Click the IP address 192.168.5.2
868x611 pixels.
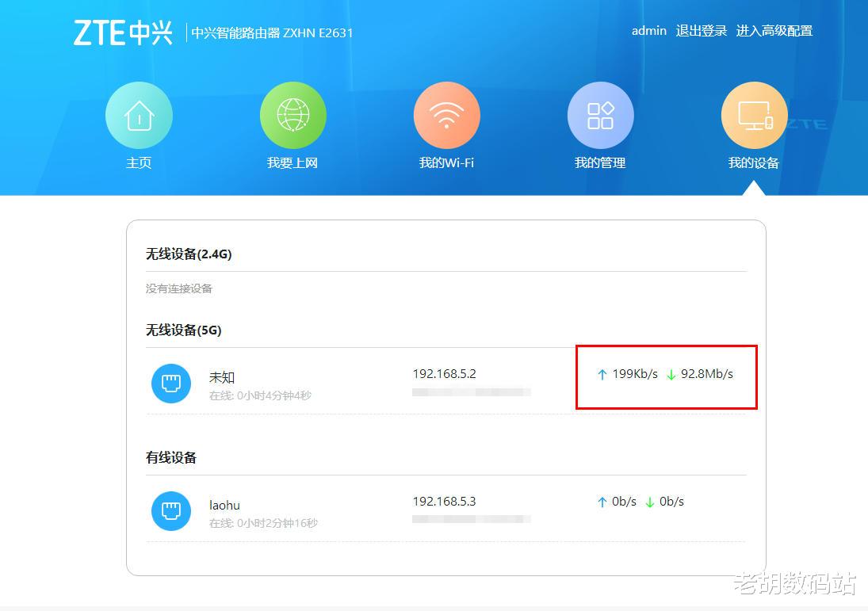click(x=445, y=373)
